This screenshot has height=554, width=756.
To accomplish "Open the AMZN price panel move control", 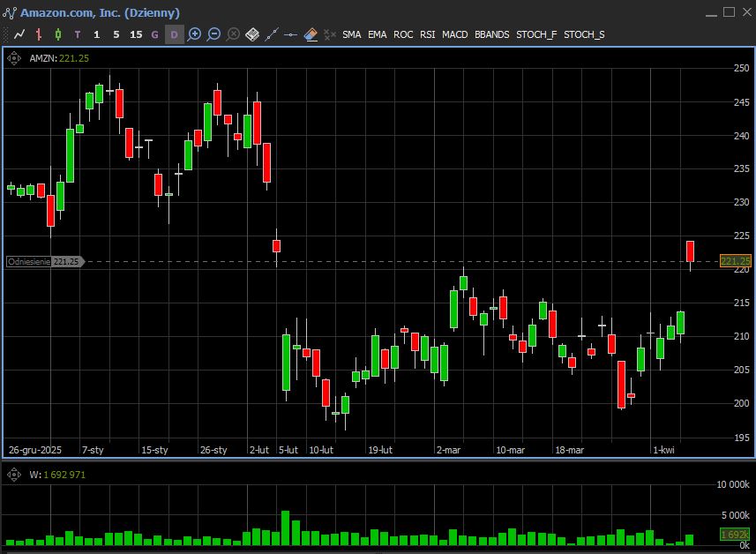I will pyautogui.click(x=14, y=58).
